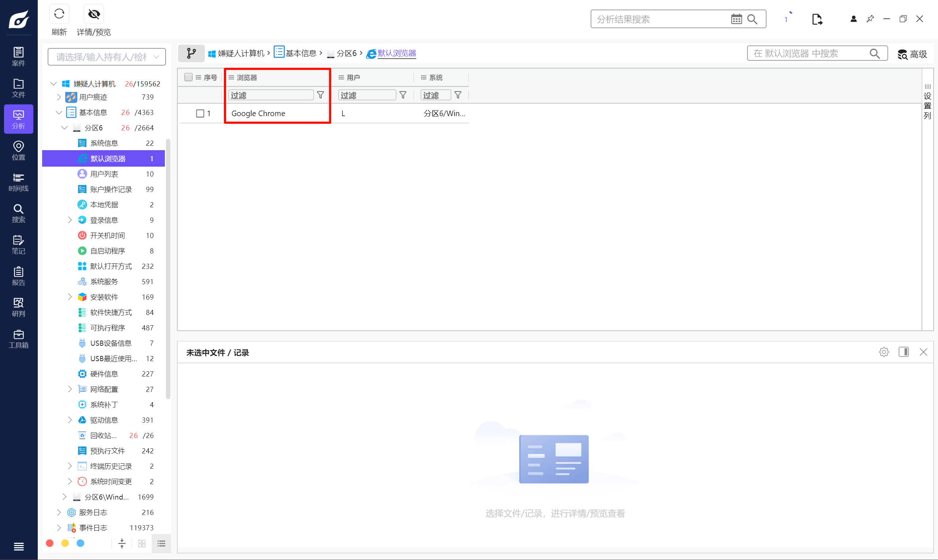Click the funnel icon for 用户 column

(x=403, y=95)
